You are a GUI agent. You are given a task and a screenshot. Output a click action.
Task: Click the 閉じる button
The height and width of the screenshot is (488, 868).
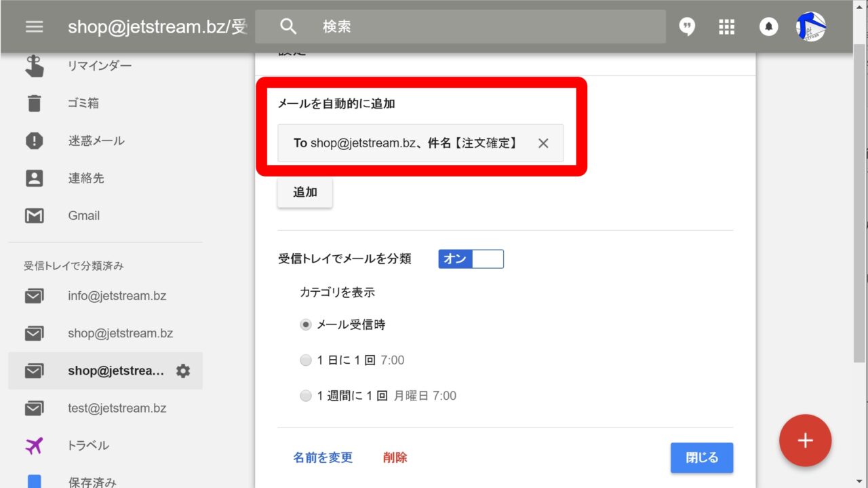coord(701,457)
